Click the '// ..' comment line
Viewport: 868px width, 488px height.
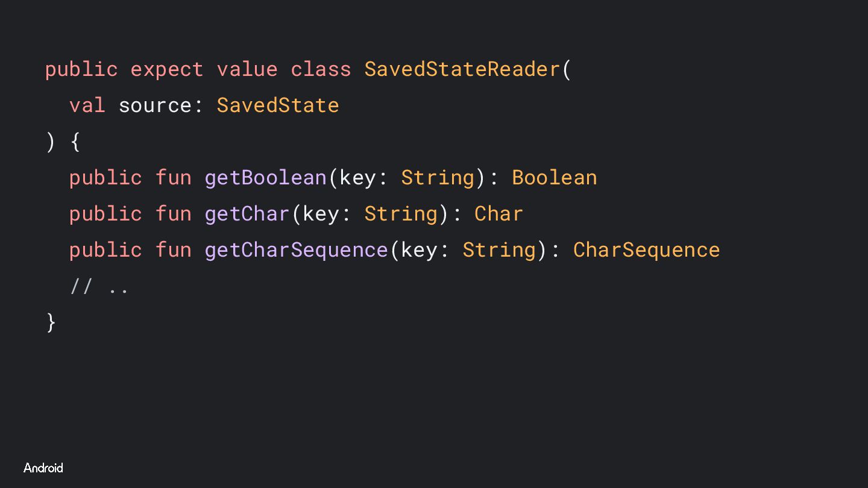[x=99, y=287]
